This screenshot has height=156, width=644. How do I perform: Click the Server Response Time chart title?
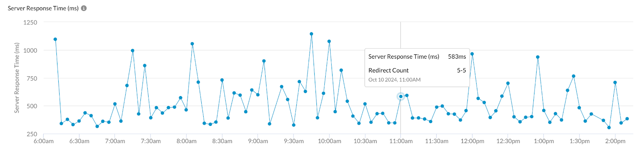(43, 8)
